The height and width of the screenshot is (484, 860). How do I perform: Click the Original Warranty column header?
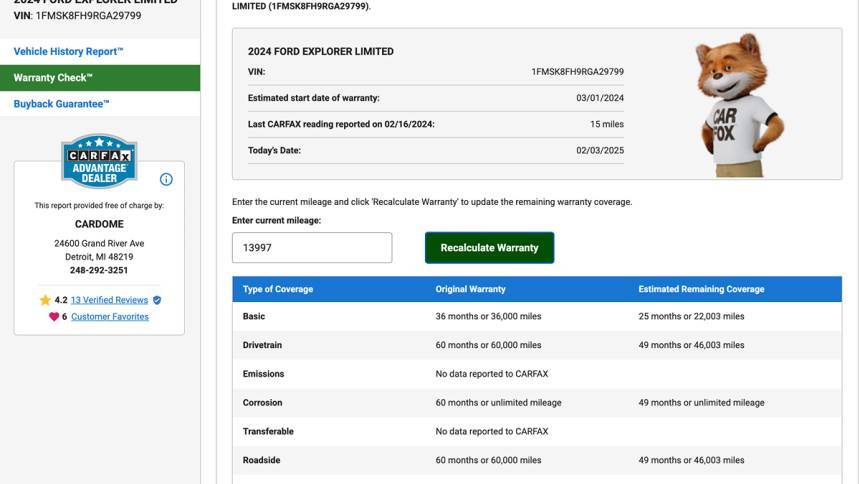click(x=471, y=289)
